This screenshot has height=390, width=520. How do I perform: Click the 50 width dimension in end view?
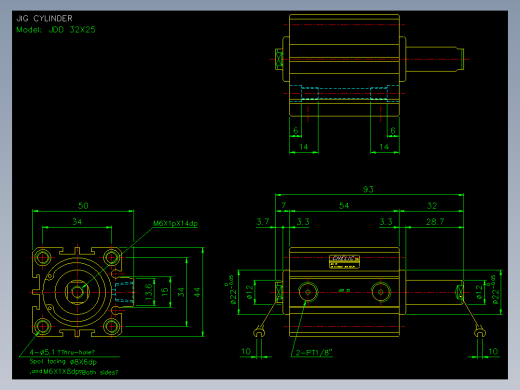tap(83, 206)
